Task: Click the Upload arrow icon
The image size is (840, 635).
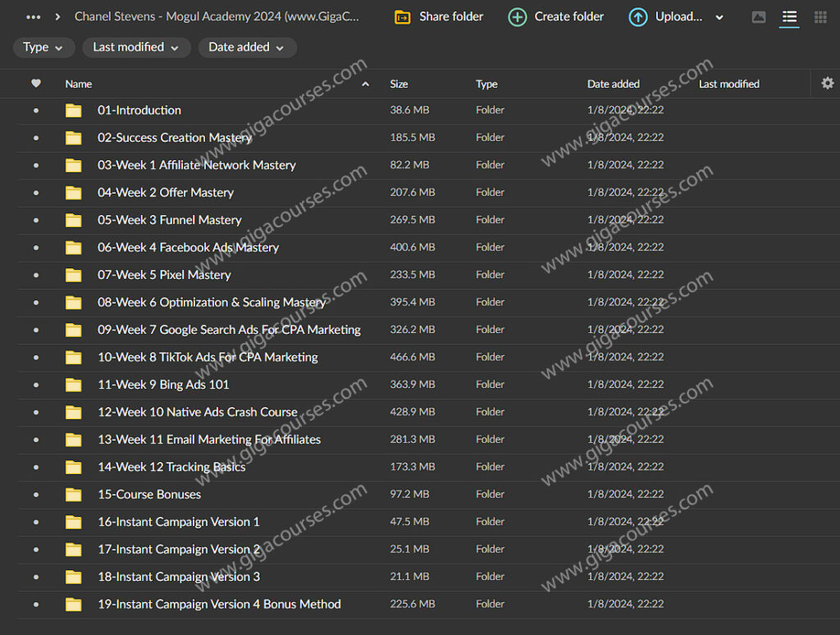Action: 637,17
